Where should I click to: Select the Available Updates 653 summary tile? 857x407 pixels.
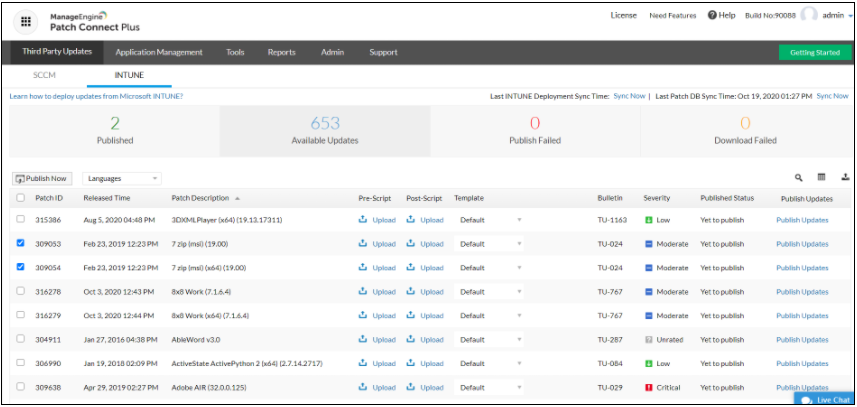click(325, 131)
